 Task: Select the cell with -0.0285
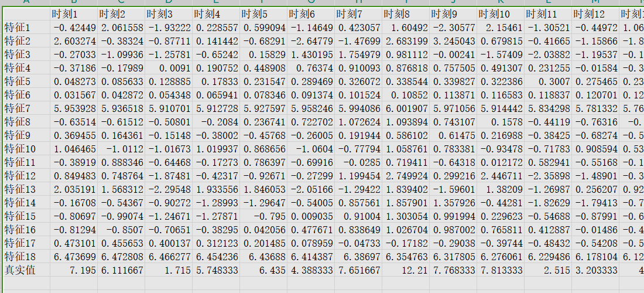(358, 162)
